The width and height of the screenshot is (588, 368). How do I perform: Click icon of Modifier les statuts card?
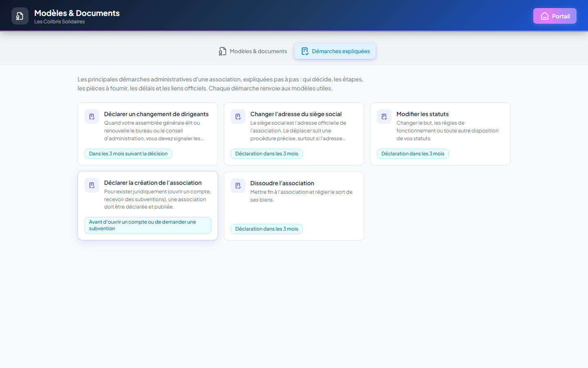(384, 117)
